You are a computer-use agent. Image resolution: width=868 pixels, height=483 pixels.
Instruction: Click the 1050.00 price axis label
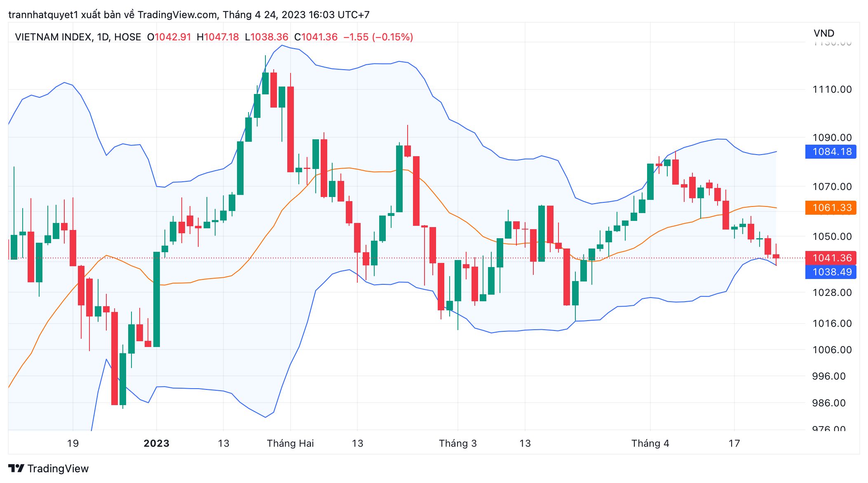832,237
